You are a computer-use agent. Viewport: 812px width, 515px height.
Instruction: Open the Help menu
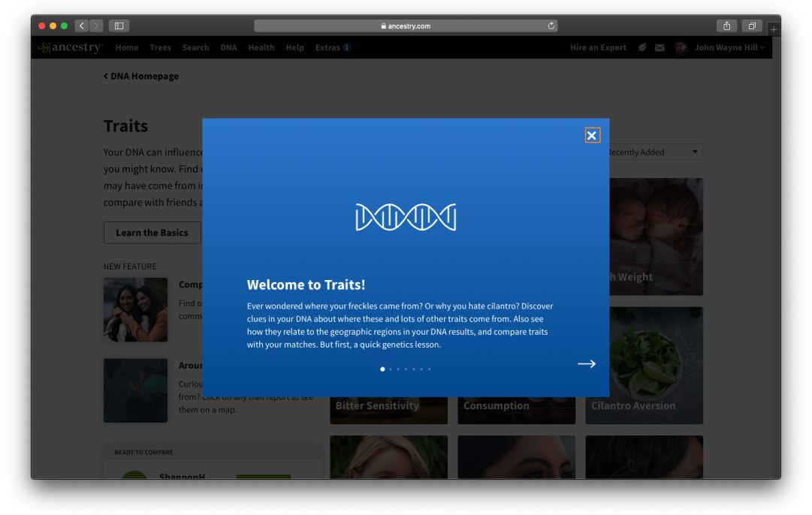click(x=294, y=47)
